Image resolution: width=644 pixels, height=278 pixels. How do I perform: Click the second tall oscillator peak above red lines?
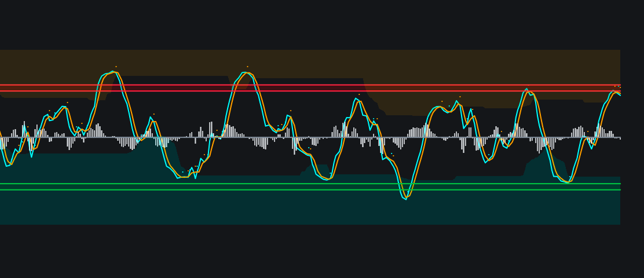click(246, 72)
